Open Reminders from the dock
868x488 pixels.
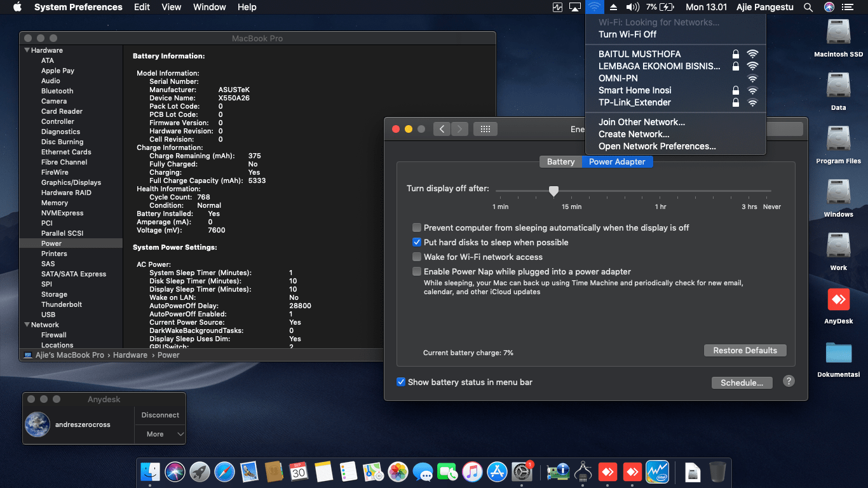point(348,471)
